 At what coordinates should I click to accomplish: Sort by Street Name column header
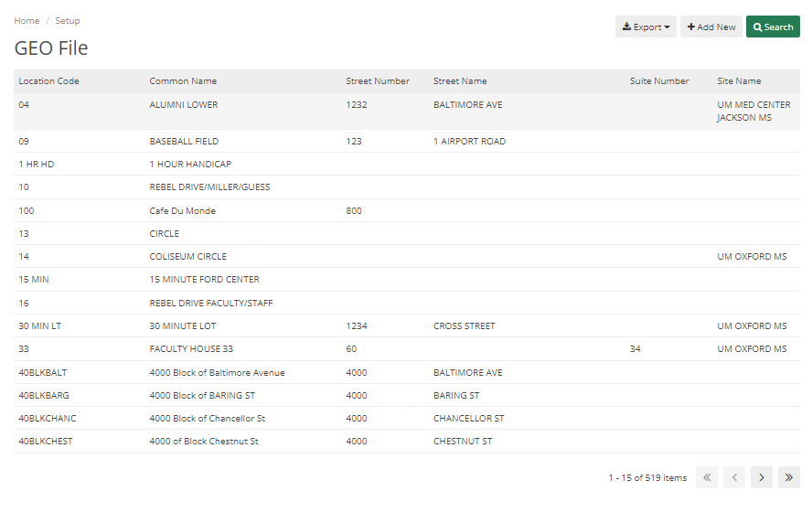pos(460,81)
